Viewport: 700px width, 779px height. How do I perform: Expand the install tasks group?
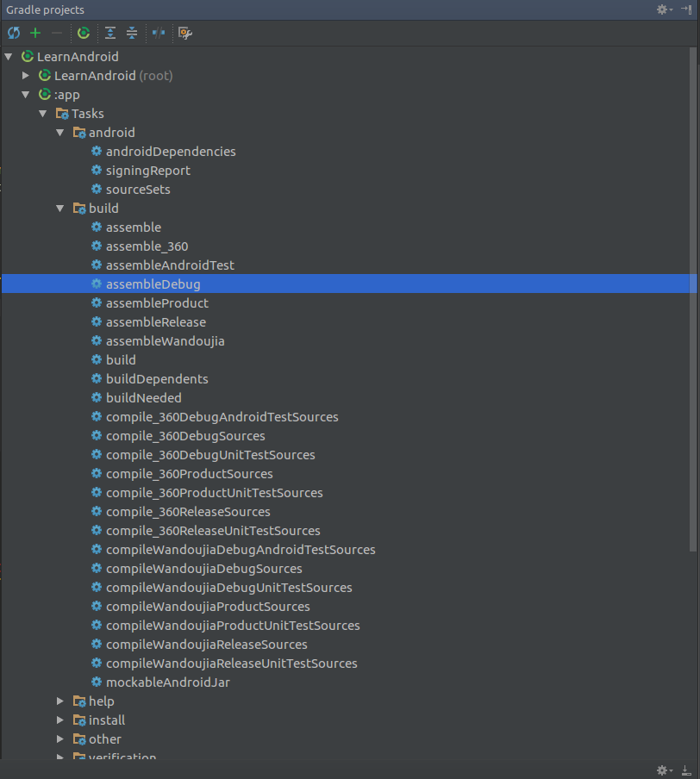click(59, 720)
